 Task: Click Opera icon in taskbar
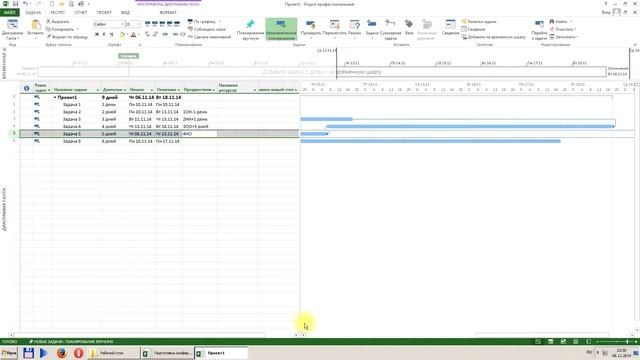pyautogui.click(x=78, y=353)
